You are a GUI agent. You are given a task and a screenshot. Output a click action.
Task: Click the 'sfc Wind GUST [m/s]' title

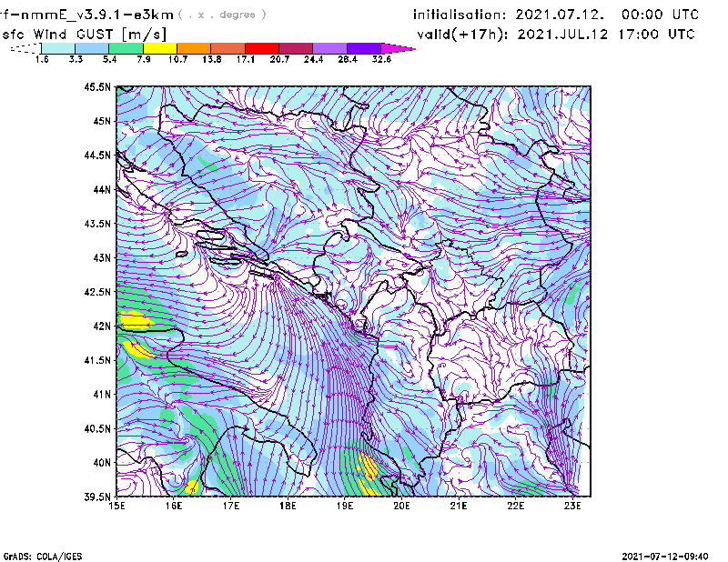tap(85, 35)
